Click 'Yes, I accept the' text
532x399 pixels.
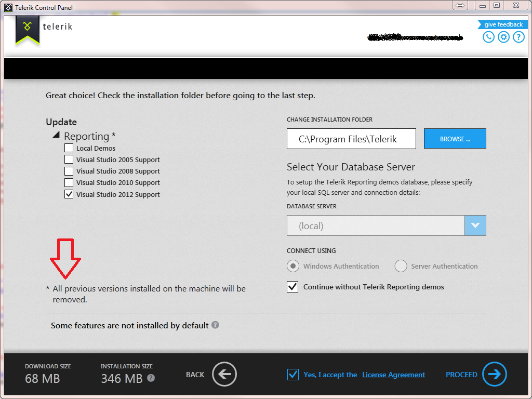pyautogui.click(x=330, y=375)
